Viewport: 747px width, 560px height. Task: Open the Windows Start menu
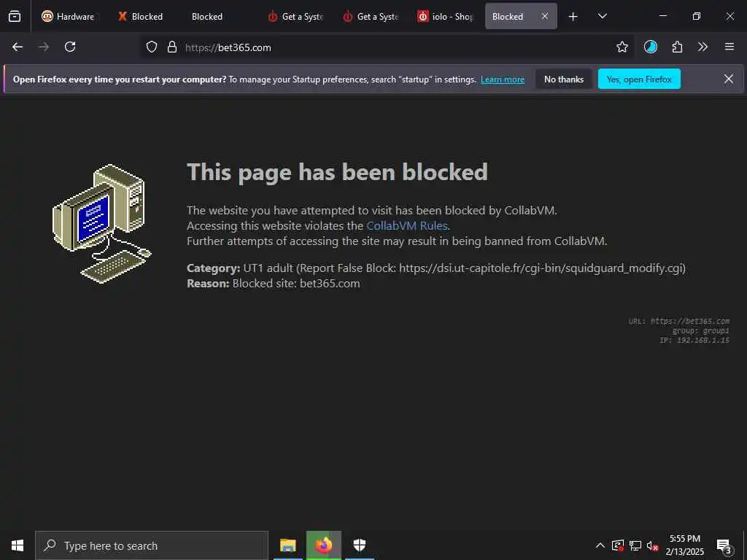[x=18, y=545]
